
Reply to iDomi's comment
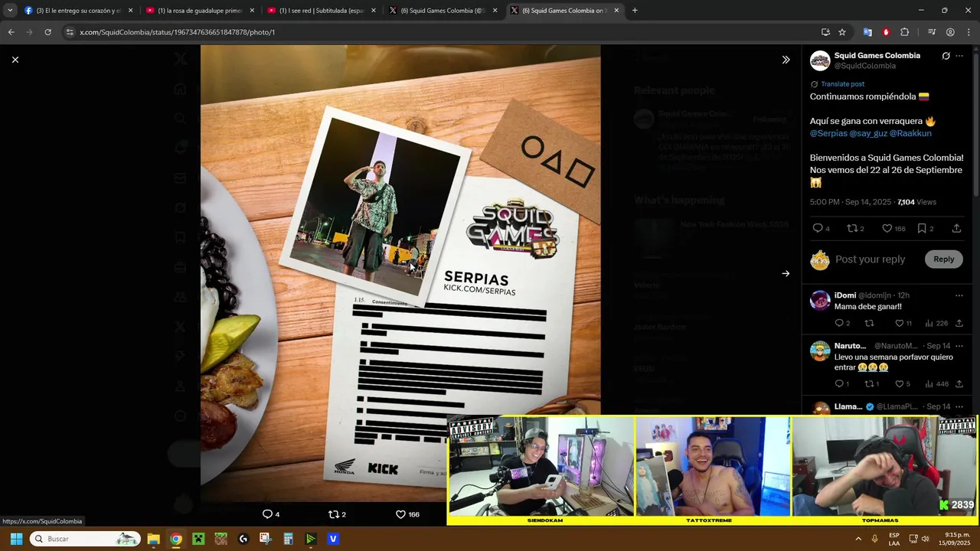[x=839, y=323]
